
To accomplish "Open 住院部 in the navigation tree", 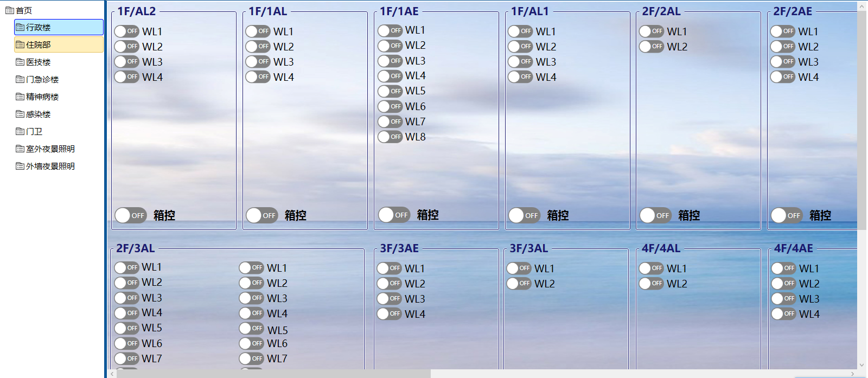I will point(38,45).
